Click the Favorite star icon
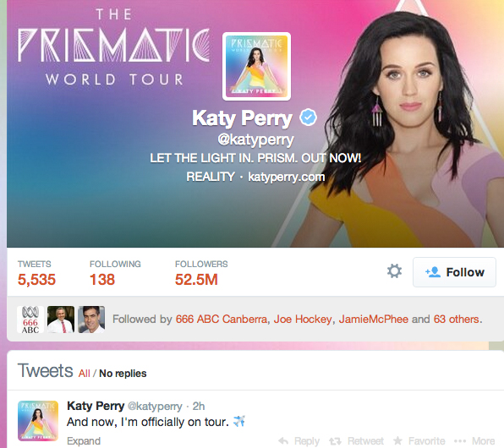 coord(397,440)
